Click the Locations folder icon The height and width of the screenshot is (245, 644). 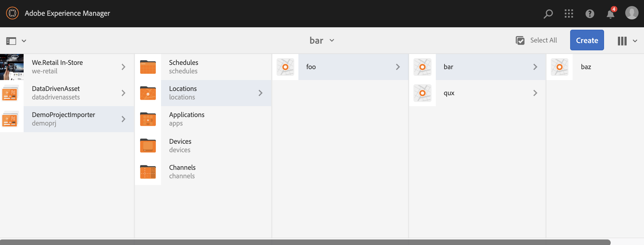(x=148, y=93)
